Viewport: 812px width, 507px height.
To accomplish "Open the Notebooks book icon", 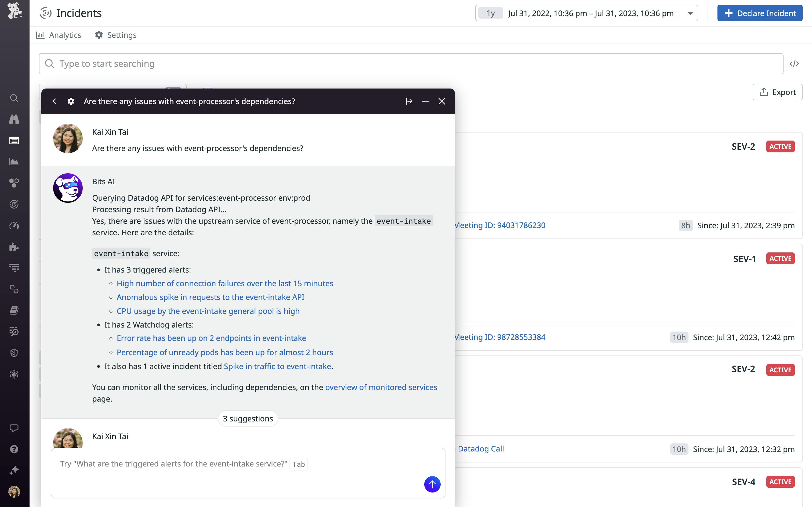I will coord(14,310).
